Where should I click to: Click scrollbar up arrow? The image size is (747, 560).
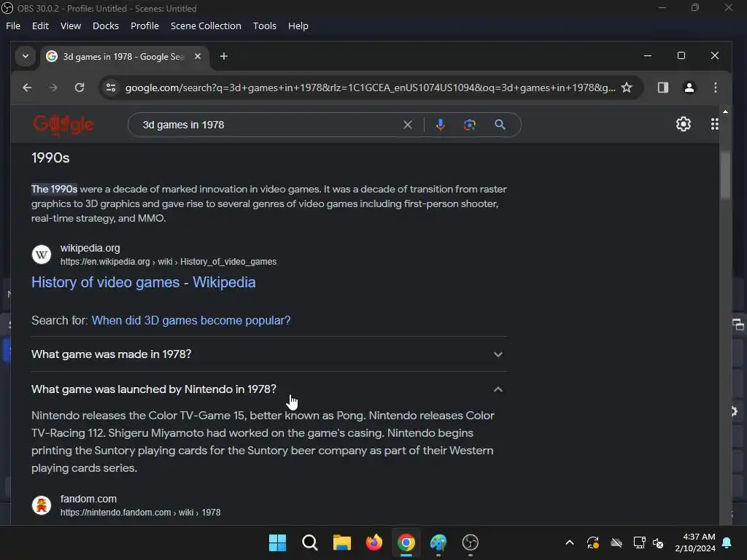coord(725,112)
